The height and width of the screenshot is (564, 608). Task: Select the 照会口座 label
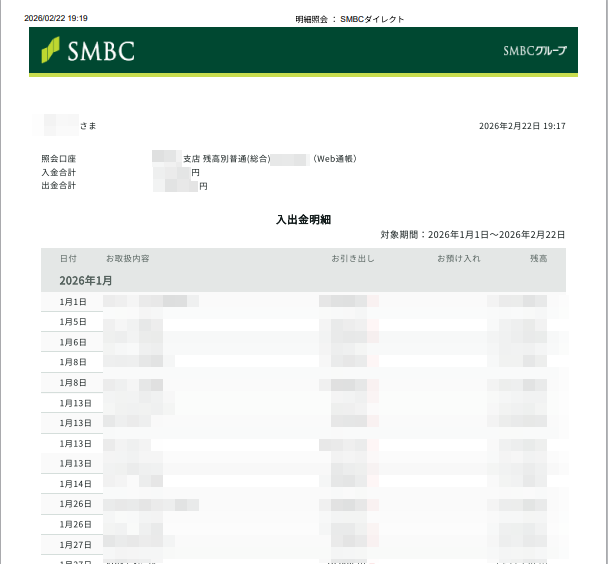coord(59,159)
